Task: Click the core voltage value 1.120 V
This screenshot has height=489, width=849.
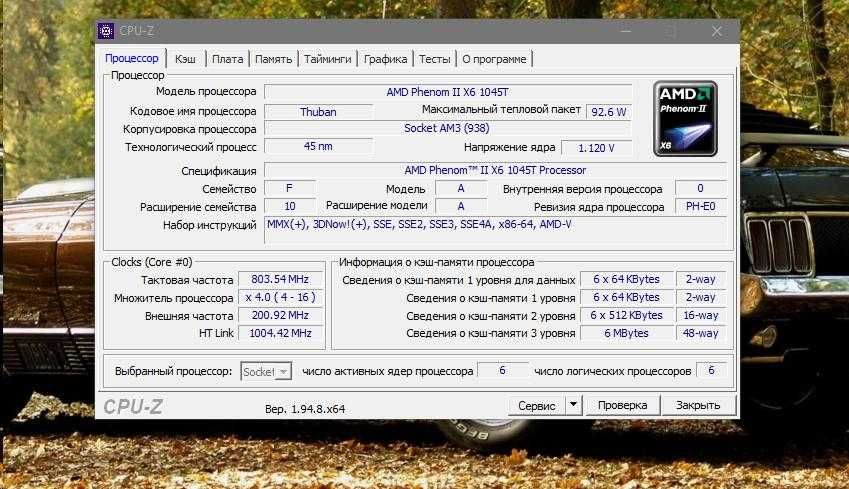Action: (x=597, y=148)
